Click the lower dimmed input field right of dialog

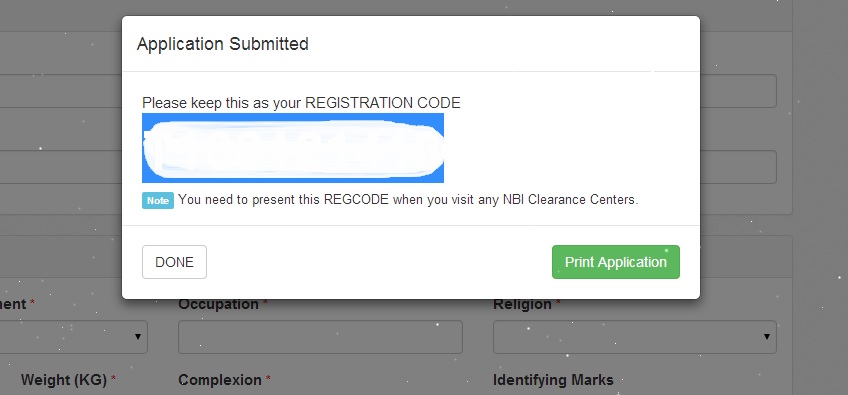coord(738,167)
